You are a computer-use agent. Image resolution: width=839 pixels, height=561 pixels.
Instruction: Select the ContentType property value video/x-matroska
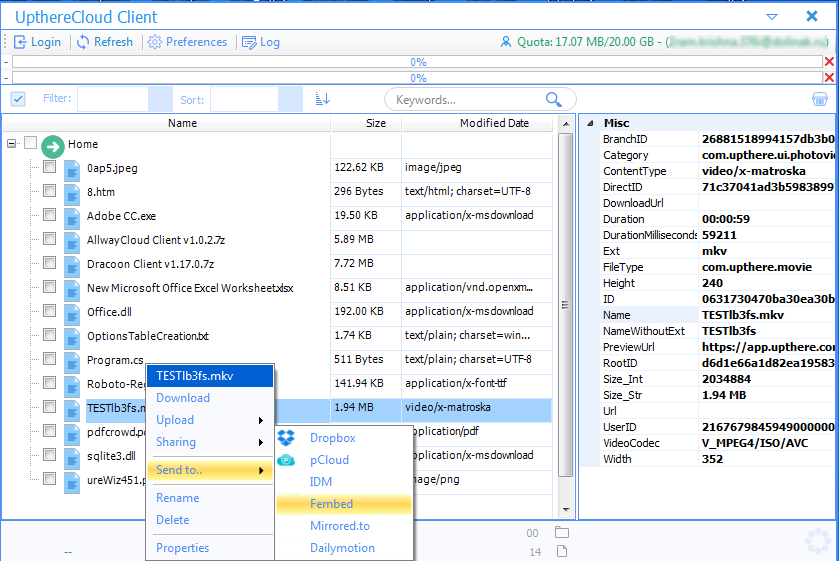tap(753, 171)
